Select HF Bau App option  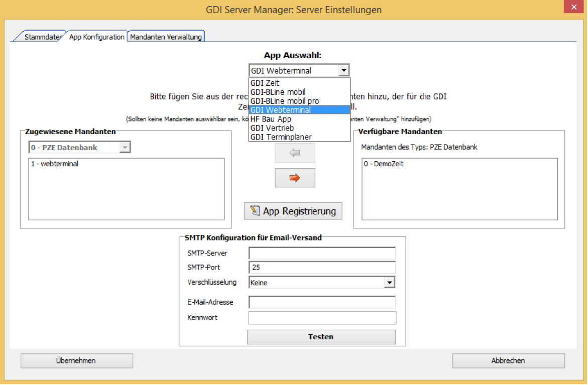[x=271, y=119]
